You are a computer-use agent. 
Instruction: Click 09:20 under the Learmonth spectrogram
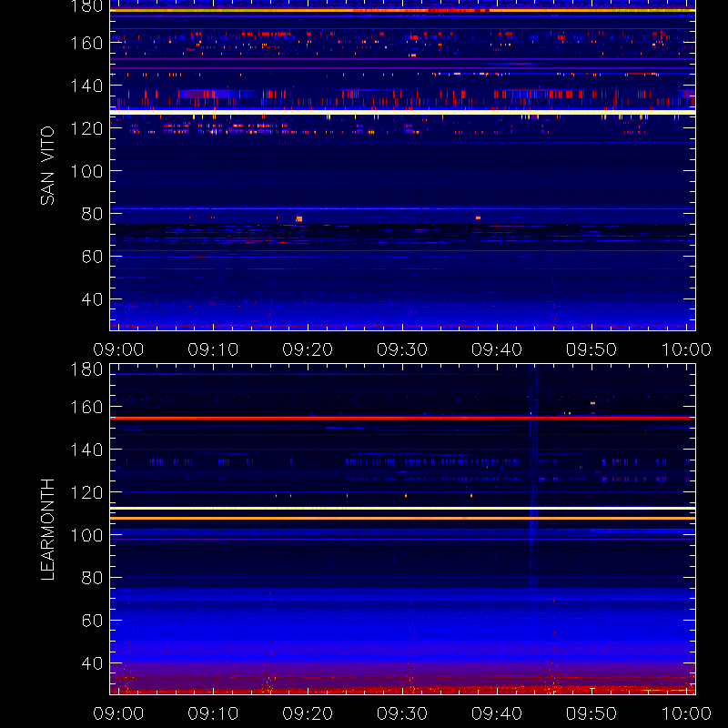308,713
